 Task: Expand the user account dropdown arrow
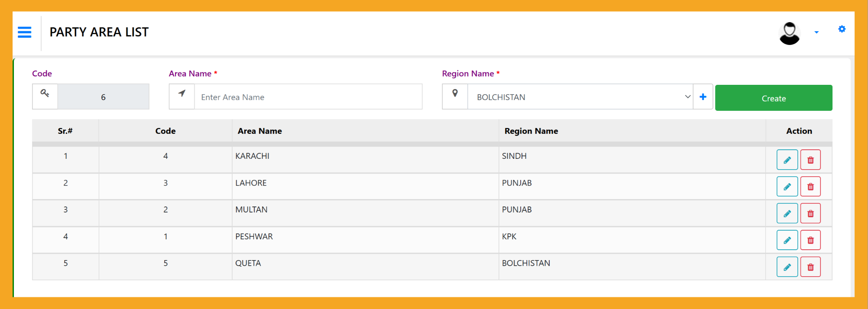tap(816, 32)
